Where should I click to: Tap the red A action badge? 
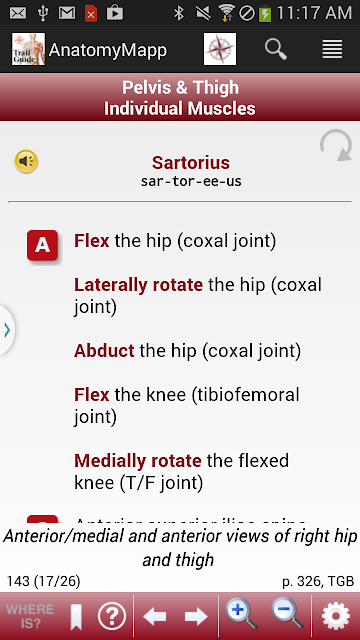[42, 245]
